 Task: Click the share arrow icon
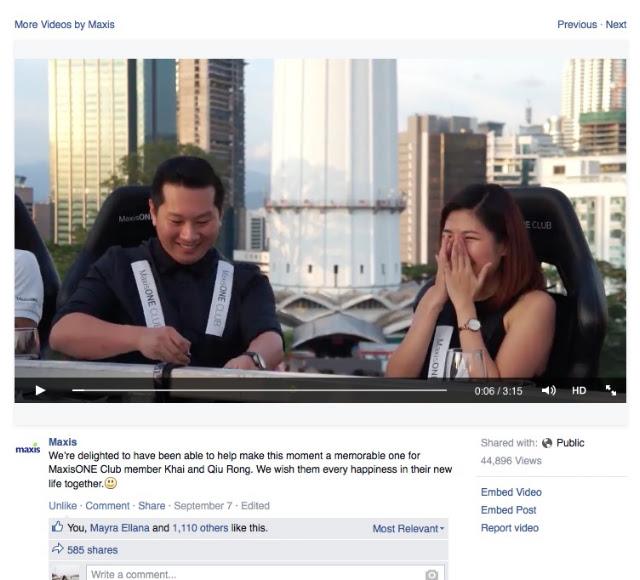point(58,549)
